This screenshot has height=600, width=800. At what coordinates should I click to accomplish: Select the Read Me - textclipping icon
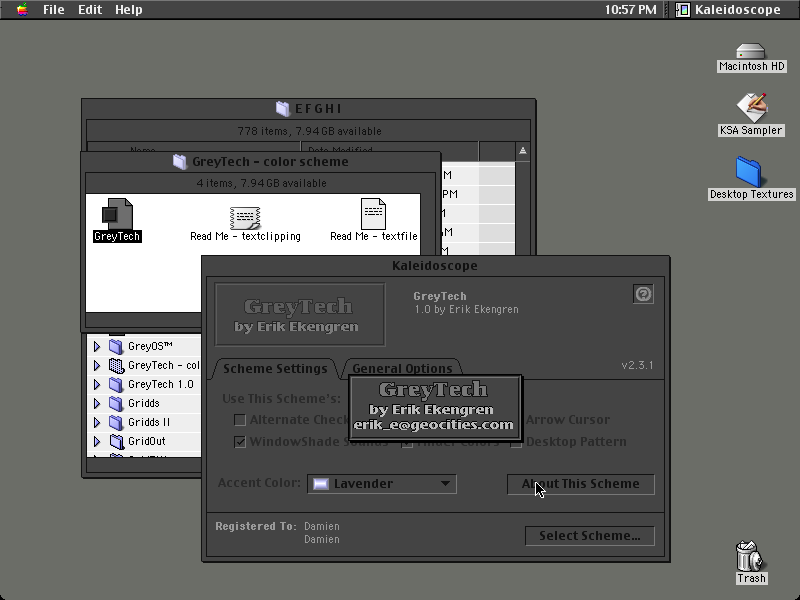(245, 218)
